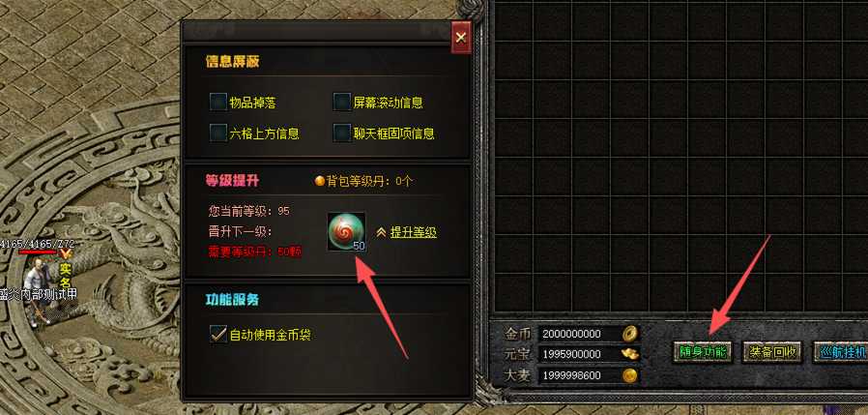
Task: Click the V badge above the character
Action: (x=67, y=254)
